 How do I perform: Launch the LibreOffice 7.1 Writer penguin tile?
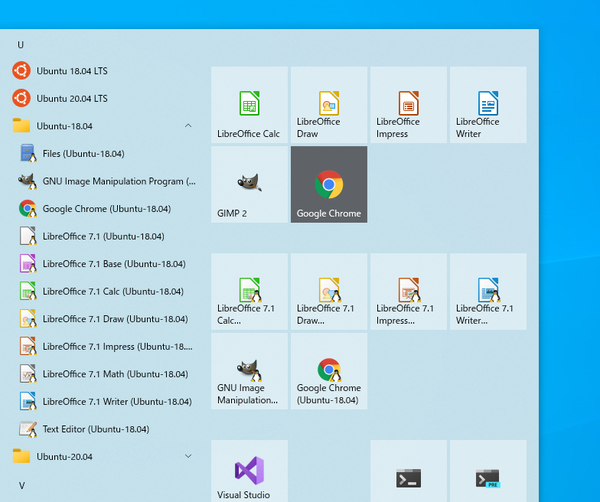(487, 291)
